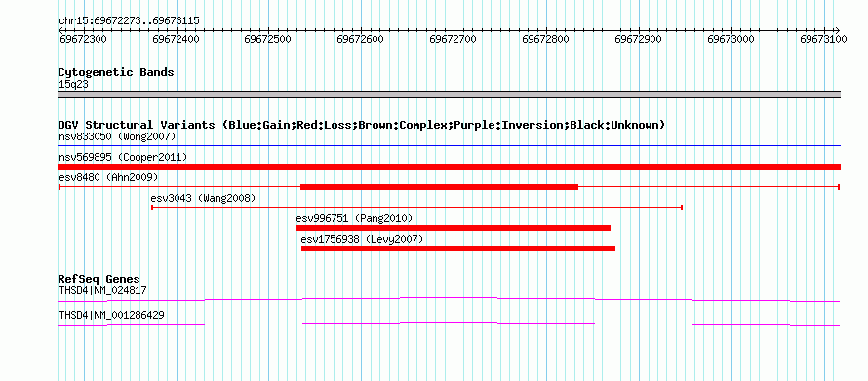Click the thick red esv8480 inner bar

pos(439,187)
